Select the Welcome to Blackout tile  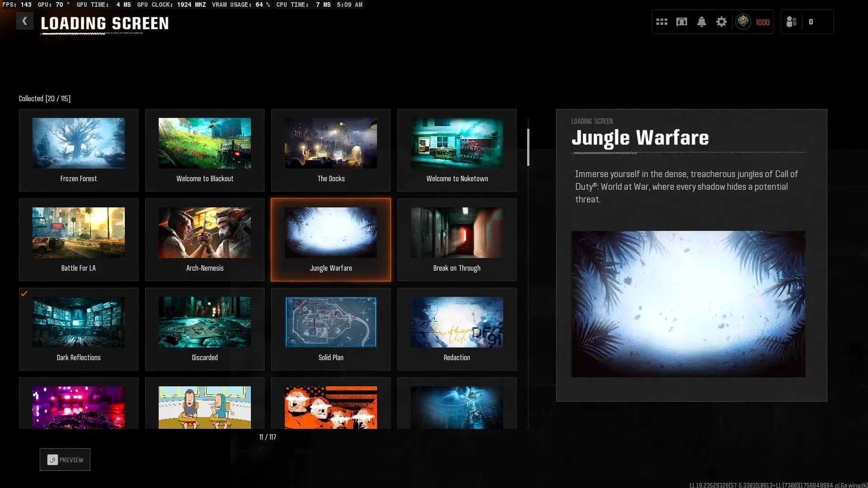[x=205, y=150]
